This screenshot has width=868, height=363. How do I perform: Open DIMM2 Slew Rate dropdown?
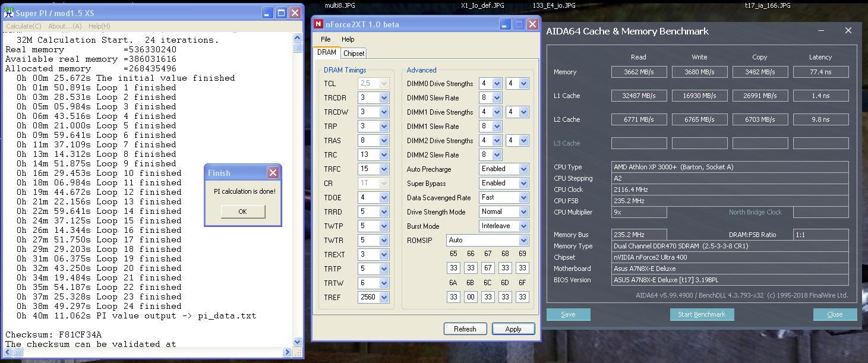(x=497, y=155)
